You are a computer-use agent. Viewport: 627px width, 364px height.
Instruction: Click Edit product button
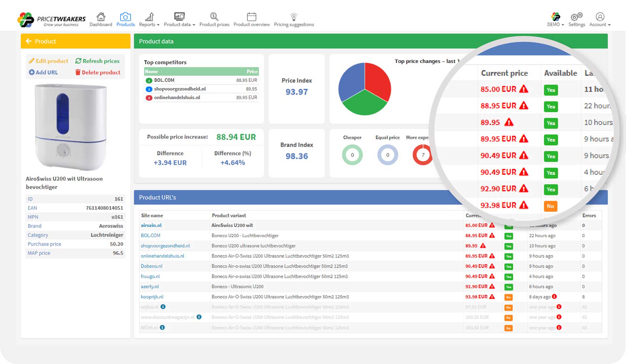coord(48,61)
